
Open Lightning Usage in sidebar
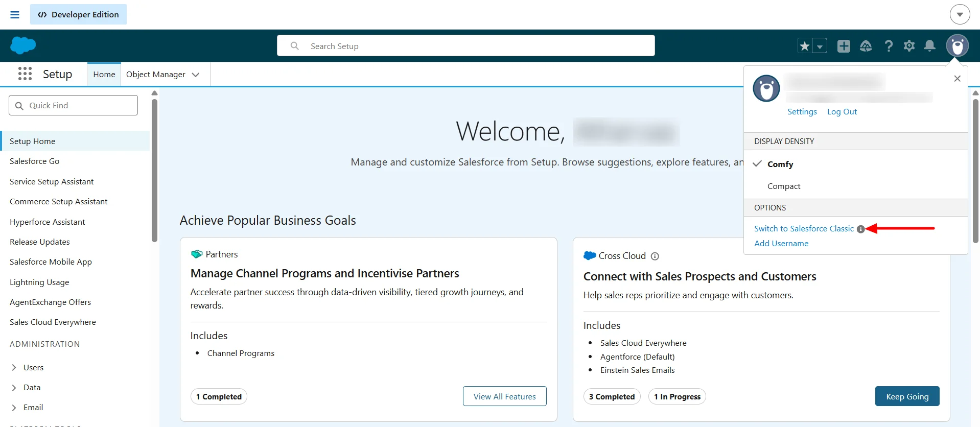pyautogui.click(x=39, y=282)
